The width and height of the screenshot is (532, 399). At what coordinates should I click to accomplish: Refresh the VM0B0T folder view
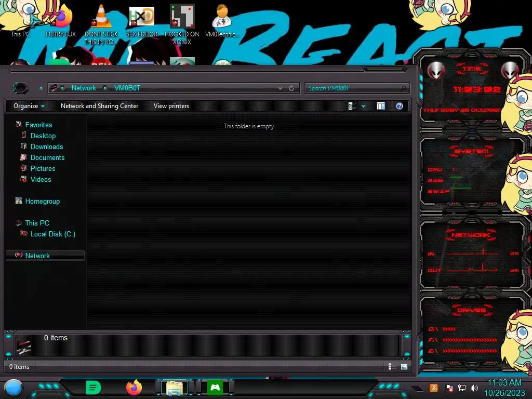[x=291, y=88]
